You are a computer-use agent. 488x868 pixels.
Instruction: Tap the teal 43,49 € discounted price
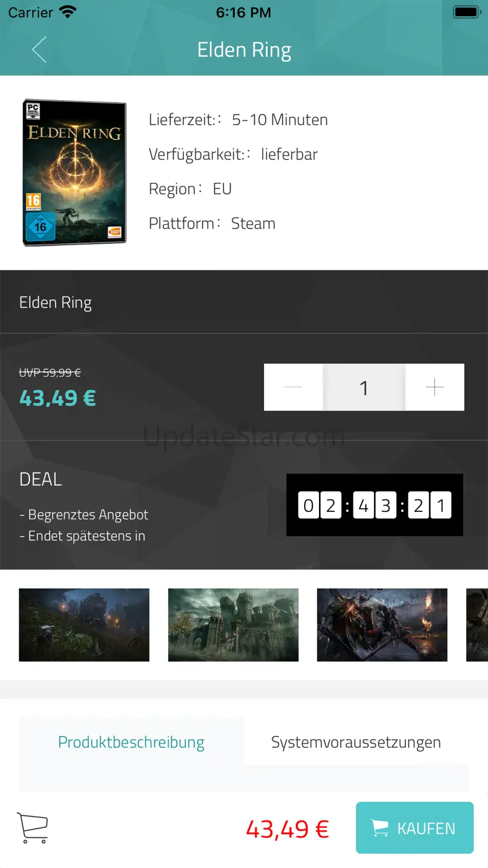(x=58, y=398)
